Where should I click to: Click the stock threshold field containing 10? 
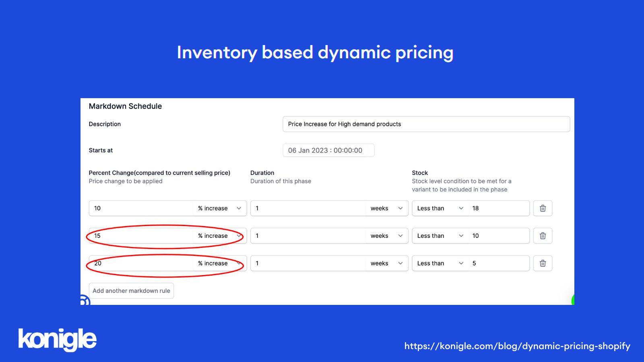pyautogui.click(x=499, y=236)
